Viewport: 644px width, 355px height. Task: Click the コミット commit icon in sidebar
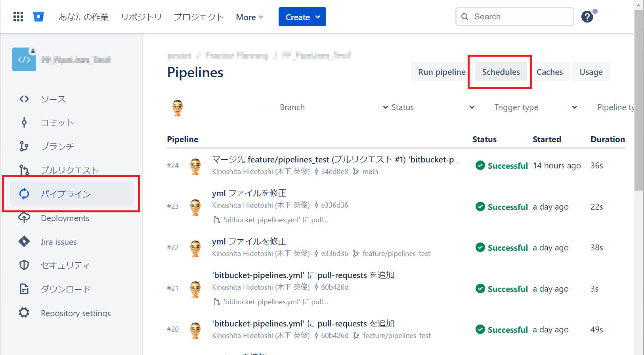point(24,123)
